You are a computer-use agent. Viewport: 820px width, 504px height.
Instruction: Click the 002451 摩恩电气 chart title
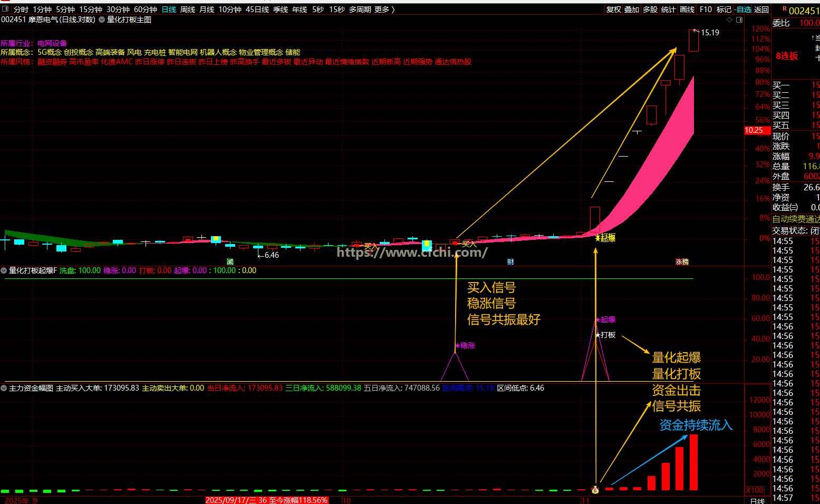49,20
